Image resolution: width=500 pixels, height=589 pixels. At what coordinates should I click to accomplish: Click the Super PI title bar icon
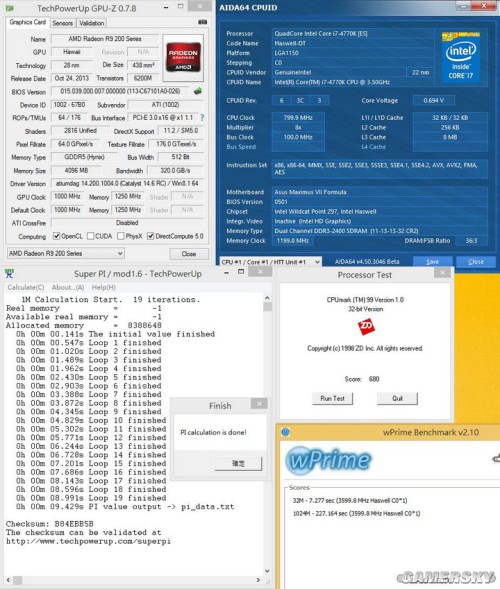tap(9, 274)
